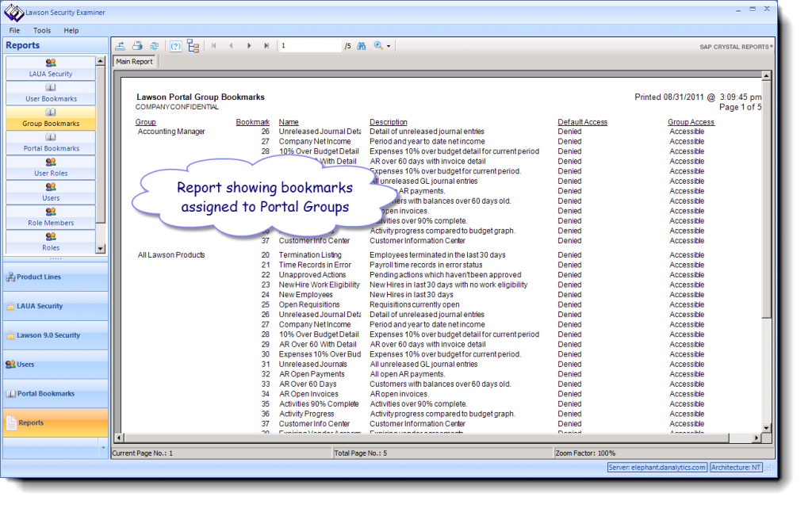812x512 pixels.
Task: Select the Group Bookmarks report
Action: 51,117
